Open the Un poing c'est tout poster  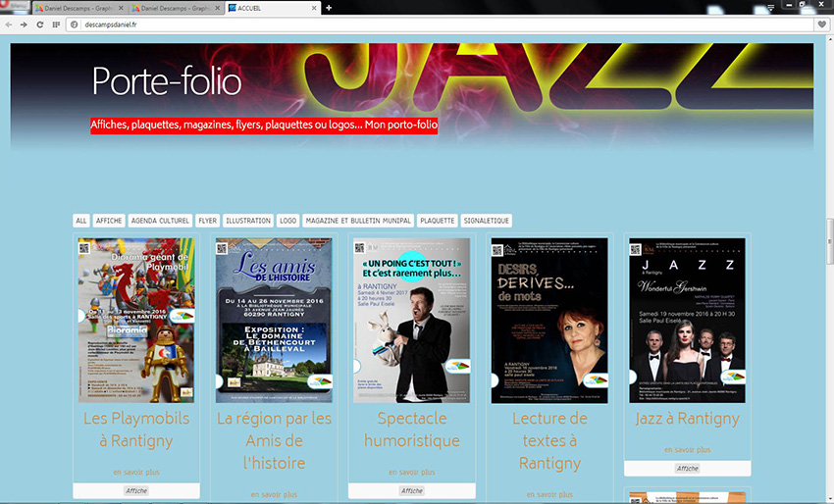[412, 320]
